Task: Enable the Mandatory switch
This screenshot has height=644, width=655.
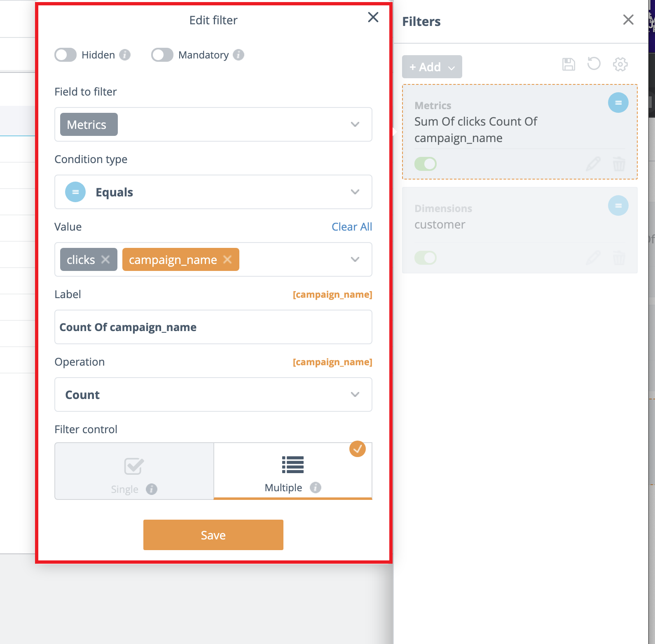Action: (162, 55)
